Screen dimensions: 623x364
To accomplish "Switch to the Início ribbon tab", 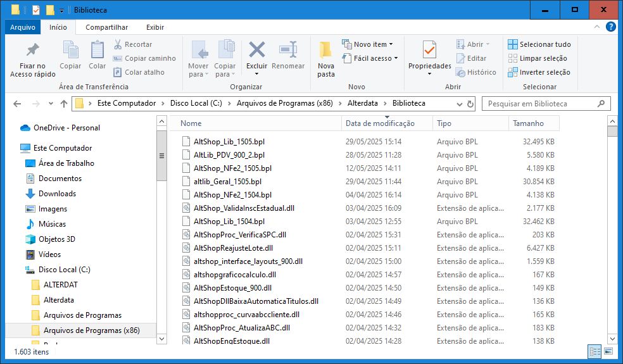I will coord(58,27).
